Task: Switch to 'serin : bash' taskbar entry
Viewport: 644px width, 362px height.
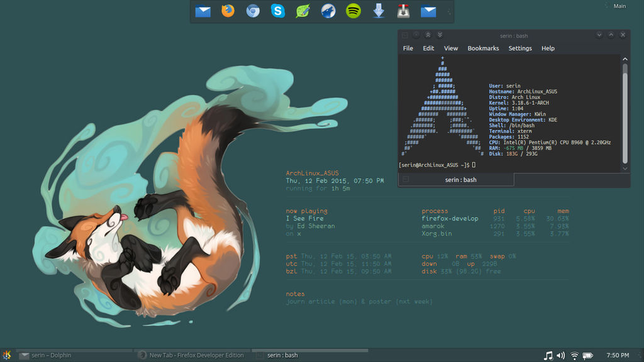Action: 310,355
